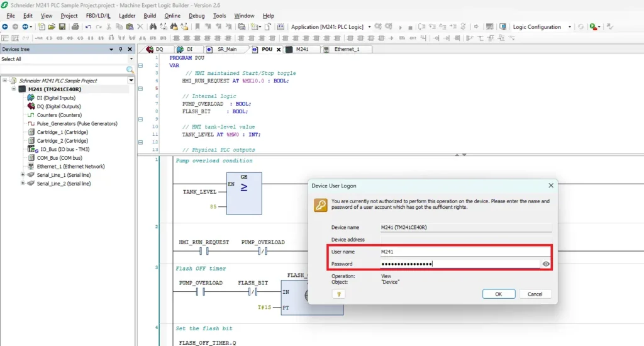Click the Password field

pos(460,264)
